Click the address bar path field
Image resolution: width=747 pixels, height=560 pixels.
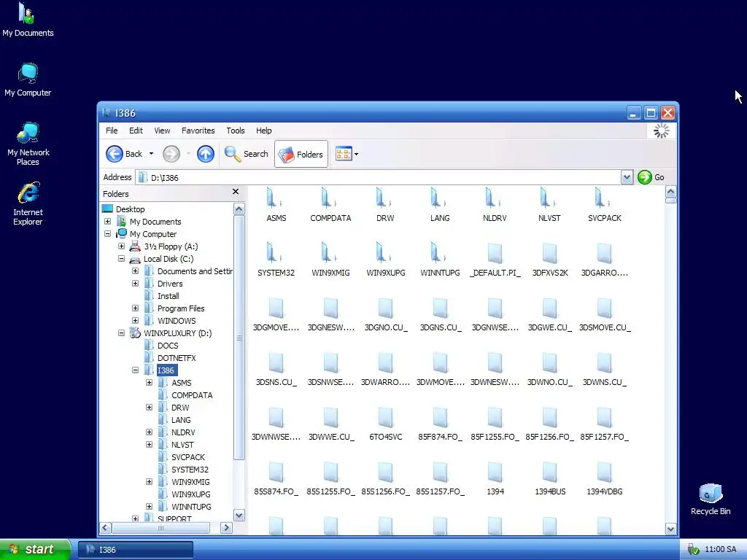[x=379, y=178]
